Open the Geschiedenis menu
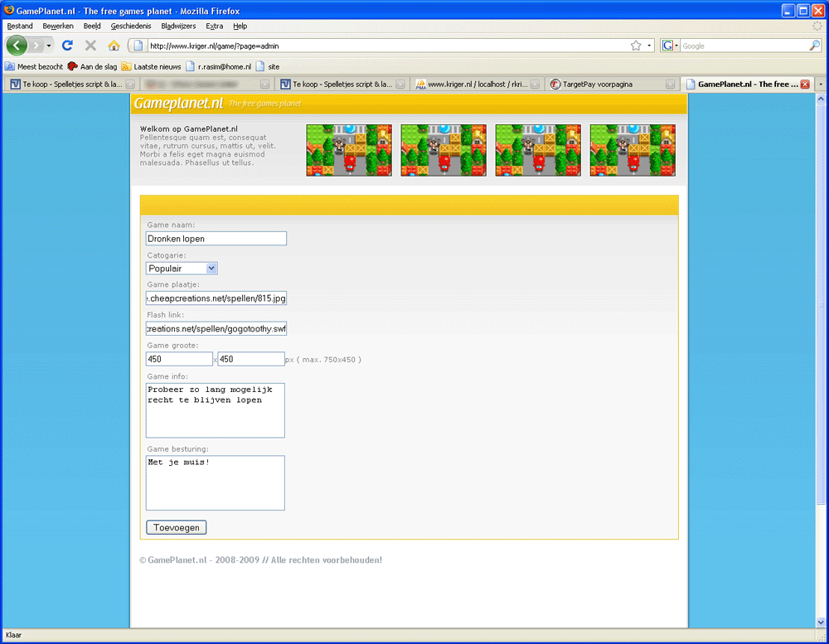The image size is (829, 644). [x=131, y=26]
